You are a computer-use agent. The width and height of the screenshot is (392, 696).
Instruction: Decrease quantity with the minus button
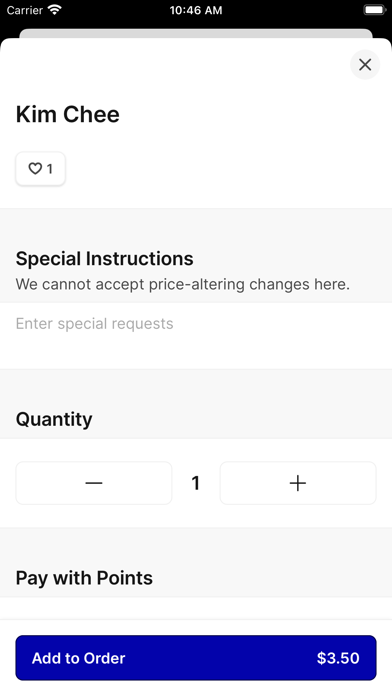tap(94, 483)
